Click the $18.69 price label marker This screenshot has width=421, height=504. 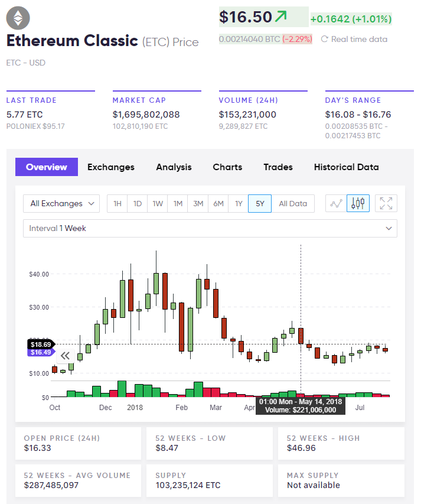tap(41, 344)
